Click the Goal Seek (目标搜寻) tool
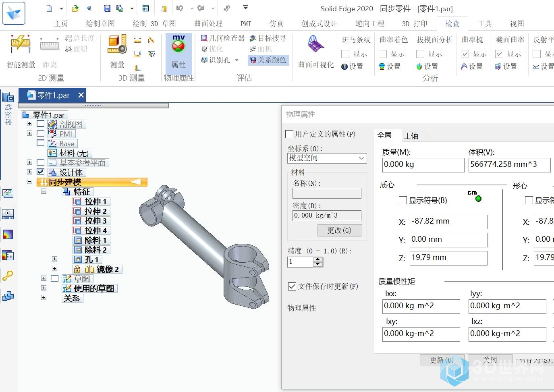 [268, 38]
